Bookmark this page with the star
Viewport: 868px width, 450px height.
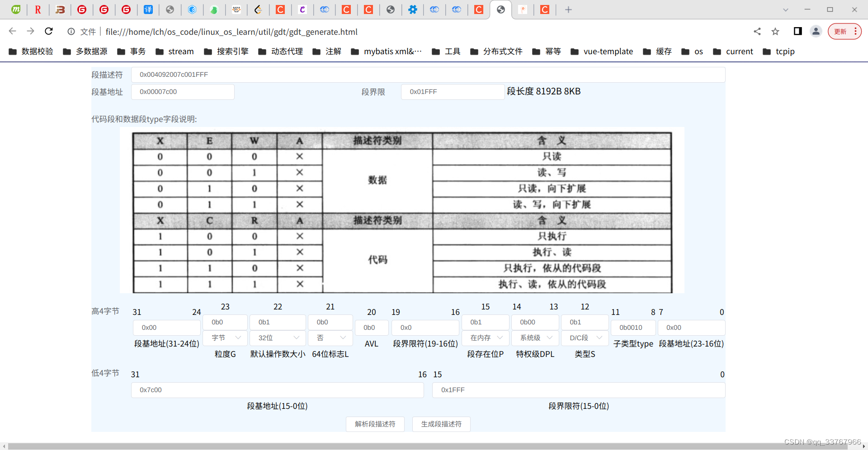(x=775, y=31)
